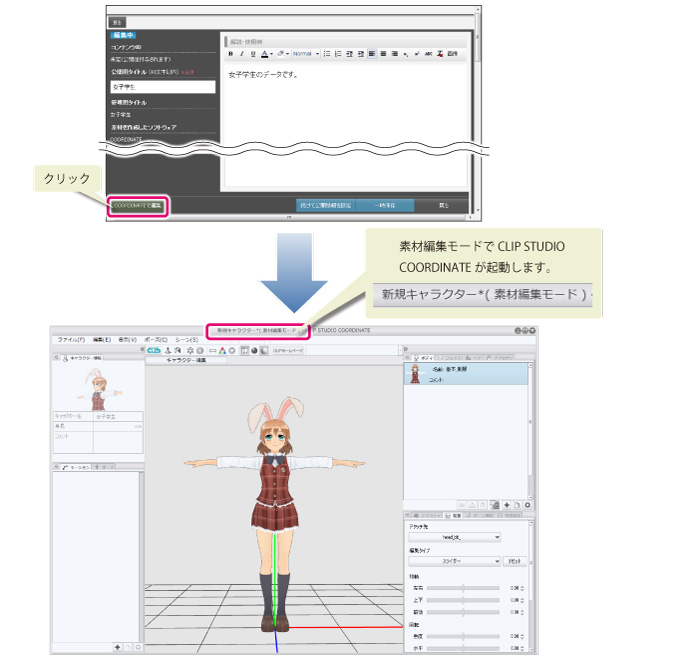Click the circle icon at right under the parts list

tap(527, 505)
